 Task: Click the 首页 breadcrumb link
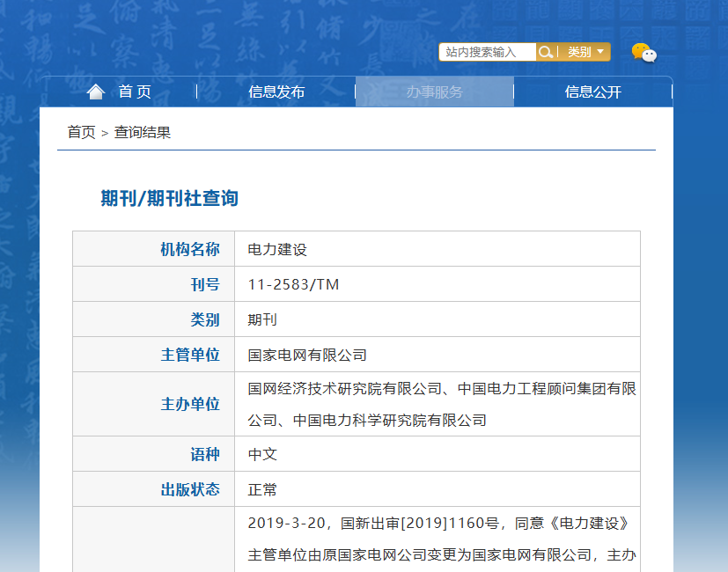pos(81,132)
